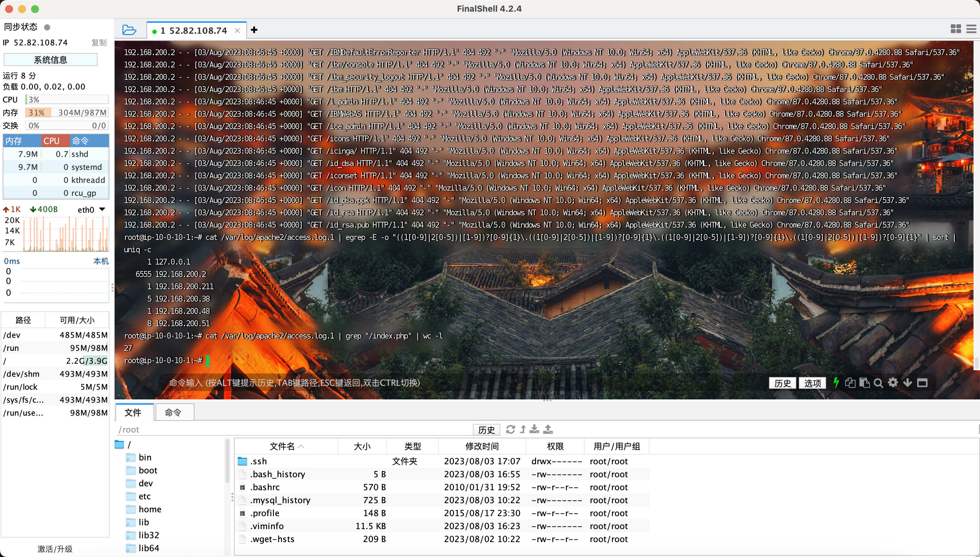Expand the root / tree folder
Image resolution: width=980 pixels, height=557 pixels.
tap(119, 444)
